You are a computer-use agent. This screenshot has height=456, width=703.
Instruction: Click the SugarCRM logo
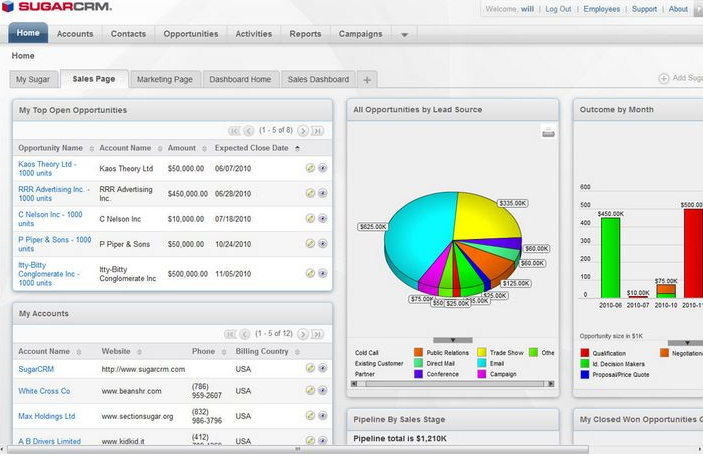pos(57,8)
